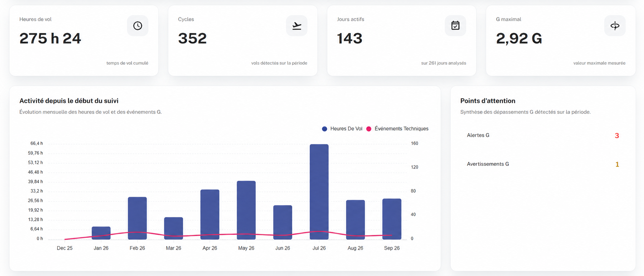
Task: Click the 2,92 G maximal value
Action: pos(519,39)
